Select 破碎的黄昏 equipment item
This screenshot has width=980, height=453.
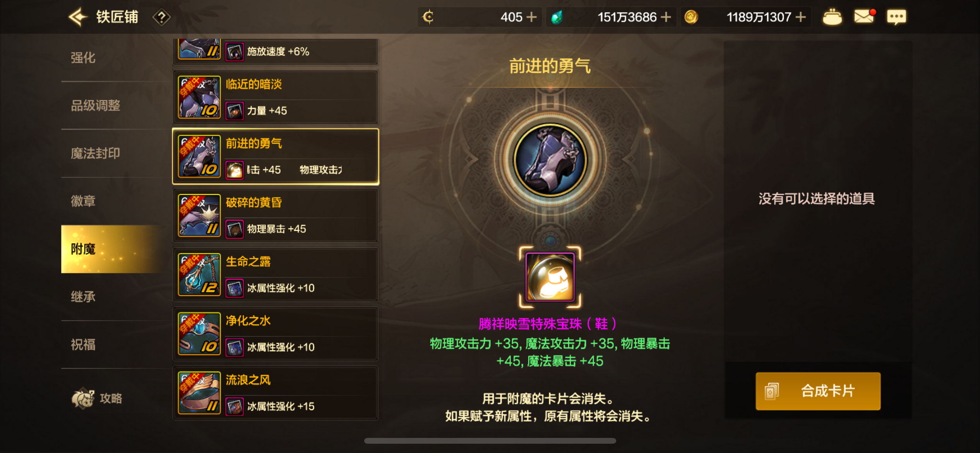(276, 216)
